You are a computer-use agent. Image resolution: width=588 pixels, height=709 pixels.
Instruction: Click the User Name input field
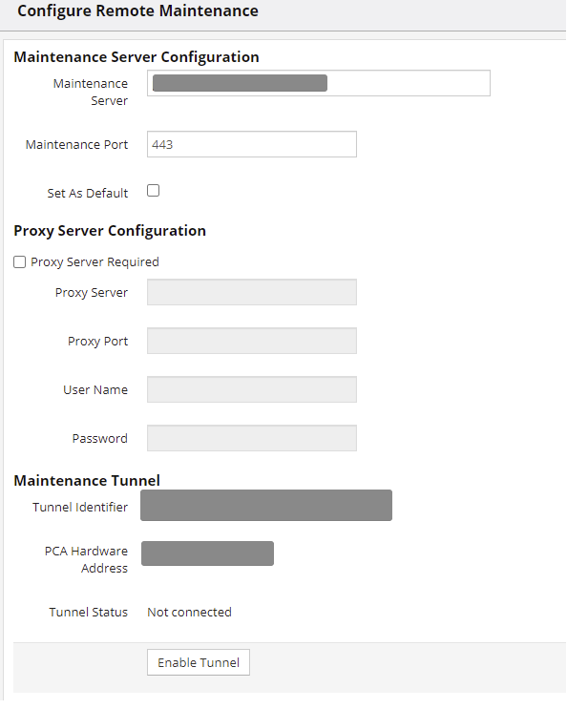point(252,389)
